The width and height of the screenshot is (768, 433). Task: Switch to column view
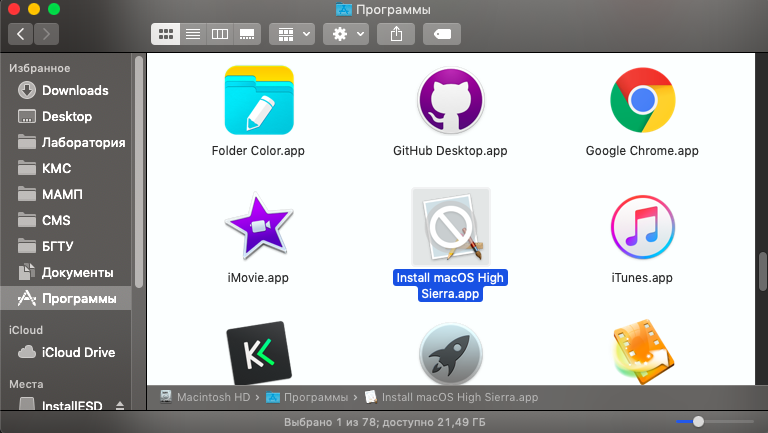tap(220, 34)
